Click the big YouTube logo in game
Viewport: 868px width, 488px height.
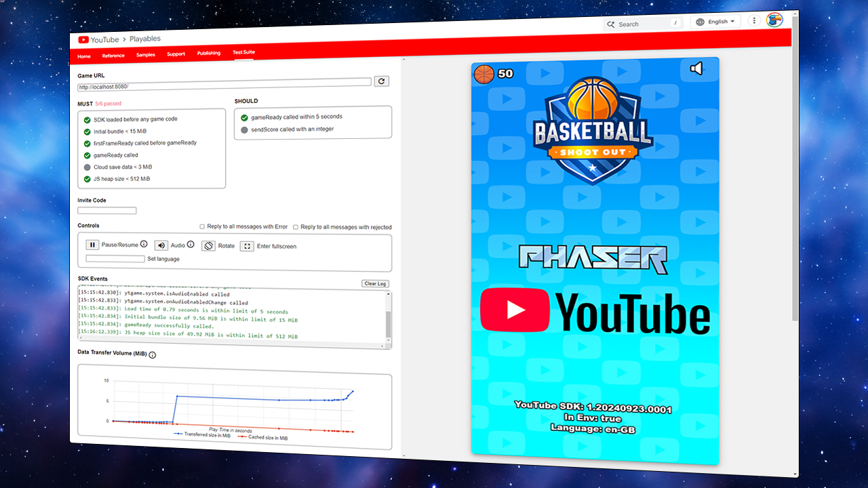pos(595,311)
